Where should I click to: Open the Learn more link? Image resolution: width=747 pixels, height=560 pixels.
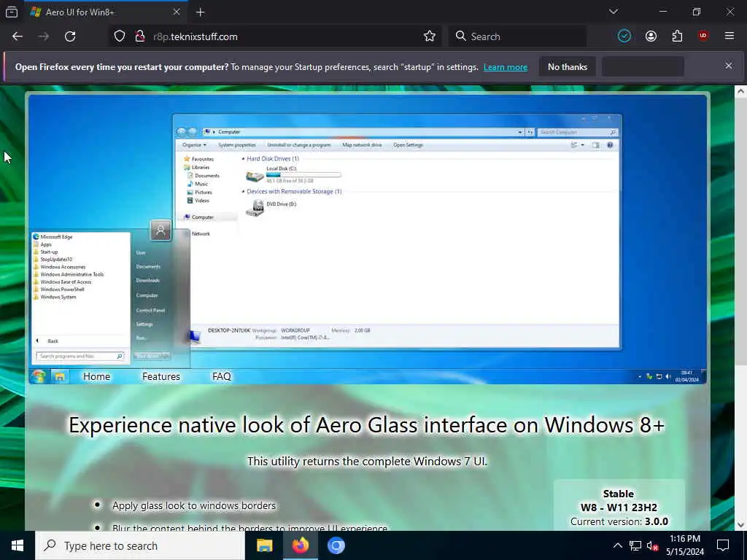(x=506, y=67)
